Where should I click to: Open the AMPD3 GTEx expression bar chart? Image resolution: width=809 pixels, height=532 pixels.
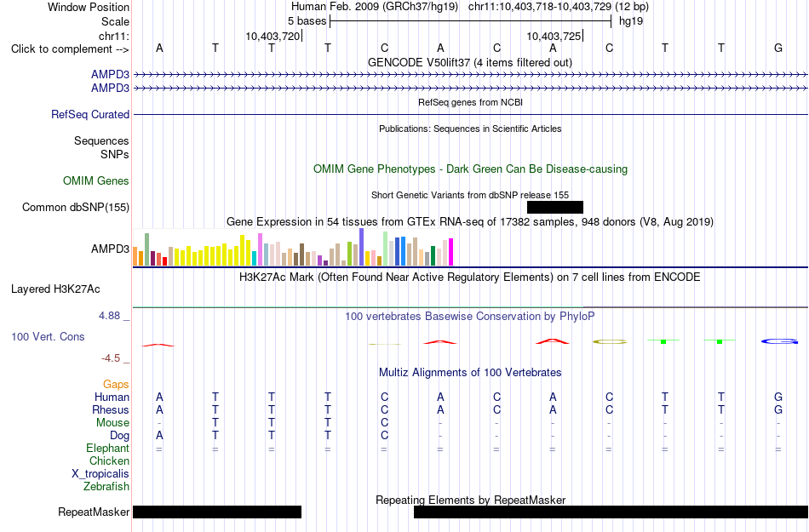293,248
